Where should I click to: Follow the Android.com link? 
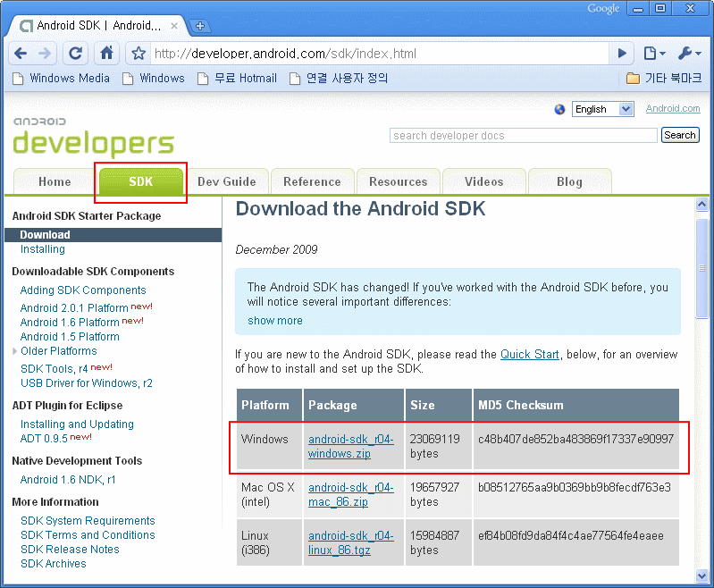click(673, 108)
